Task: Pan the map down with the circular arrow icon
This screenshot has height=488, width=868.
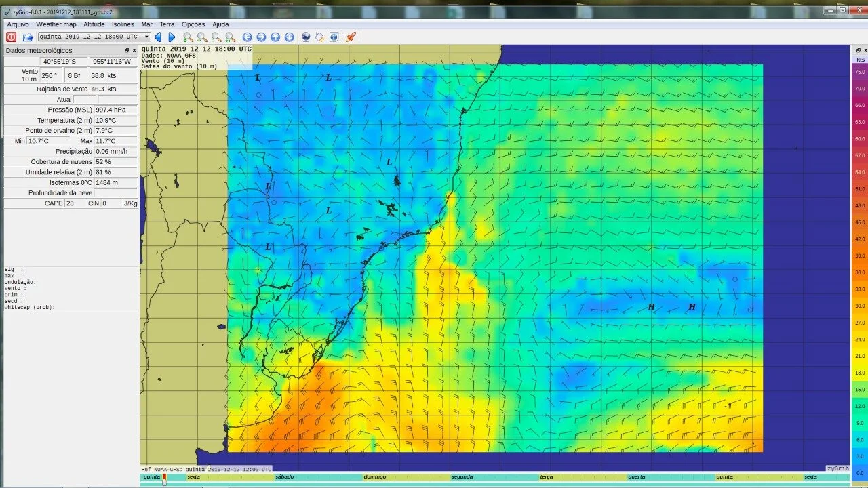Action: (x=290, y=37)
